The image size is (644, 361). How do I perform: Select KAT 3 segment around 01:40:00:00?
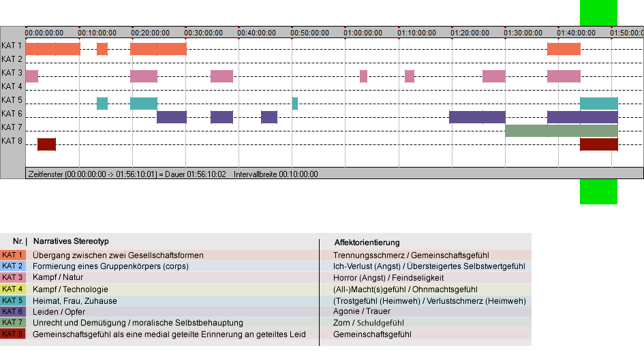[564, 76]
